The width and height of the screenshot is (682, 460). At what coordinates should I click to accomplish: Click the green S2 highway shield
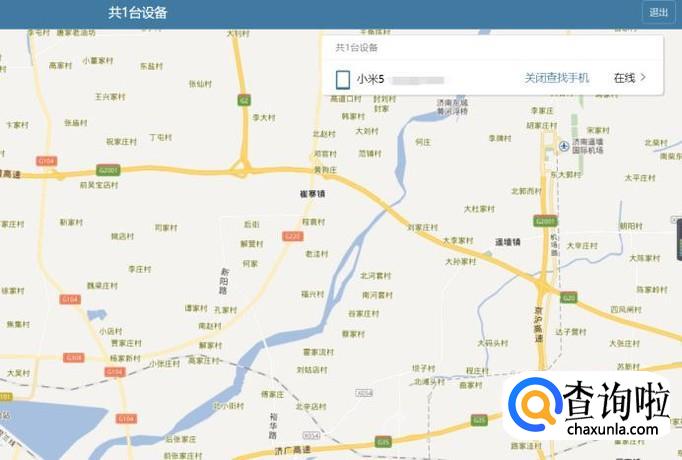pyautogui.click(x=244, y=100)
